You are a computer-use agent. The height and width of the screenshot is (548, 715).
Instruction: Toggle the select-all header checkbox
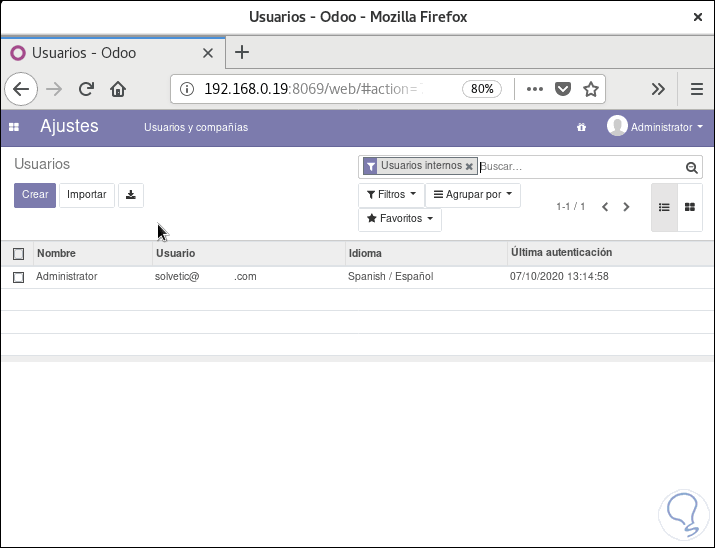(18, 254)
